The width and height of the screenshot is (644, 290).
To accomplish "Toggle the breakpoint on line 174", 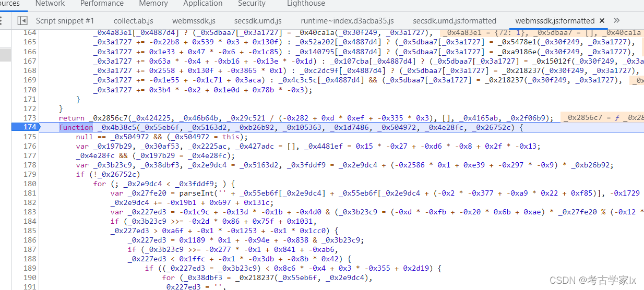I will [x=30, y=127].
